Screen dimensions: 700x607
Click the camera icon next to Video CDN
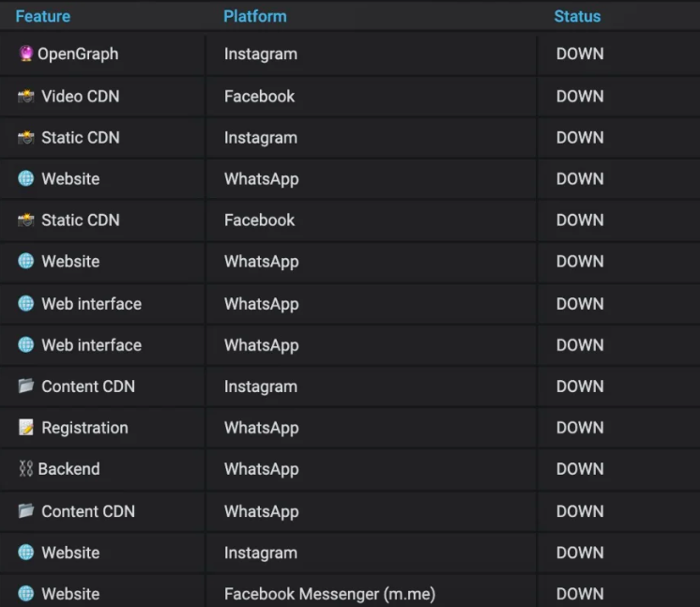tap(26, 97)
